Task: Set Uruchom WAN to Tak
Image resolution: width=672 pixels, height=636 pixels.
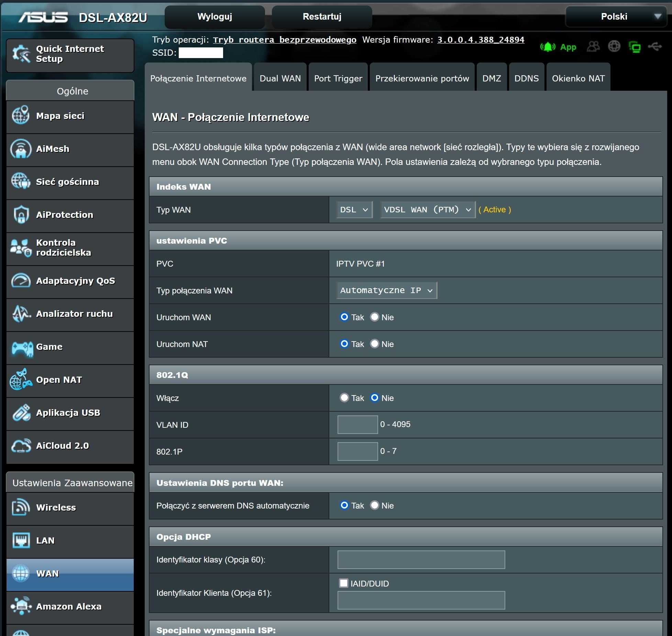Action: (x=344, y=317)
